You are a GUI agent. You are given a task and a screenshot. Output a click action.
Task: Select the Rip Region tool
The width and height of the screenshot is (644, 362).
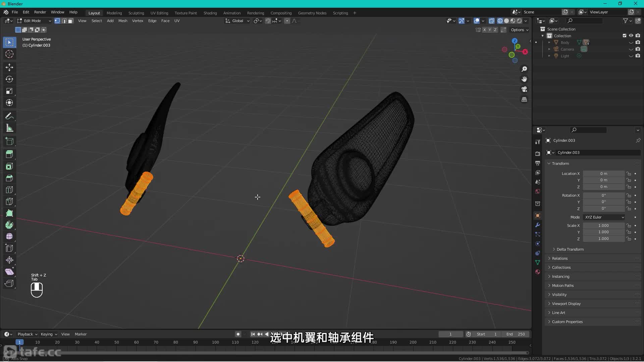pyautogui.click(x=9, y=284)
